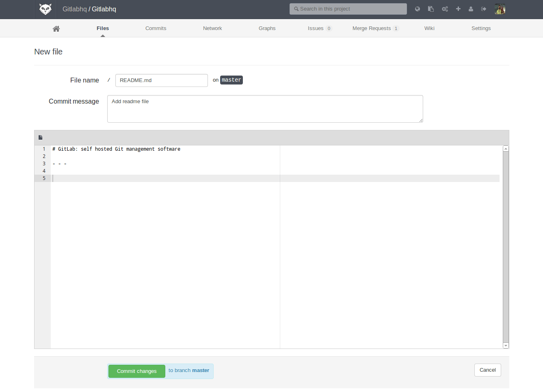This screenshot has width=543, height=392.
Task: Click the file icon in editor header
Action: [x=41, y=138]
